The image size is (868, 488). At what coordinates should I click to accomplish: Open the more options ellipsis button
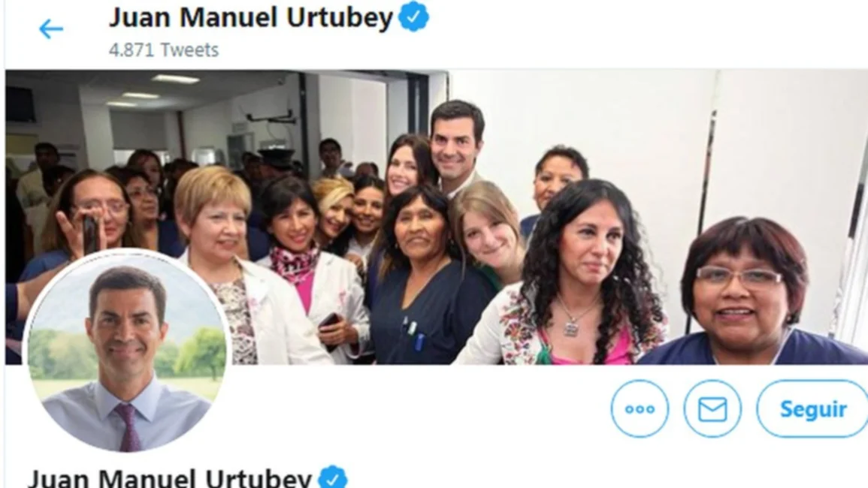pos(640,409)
